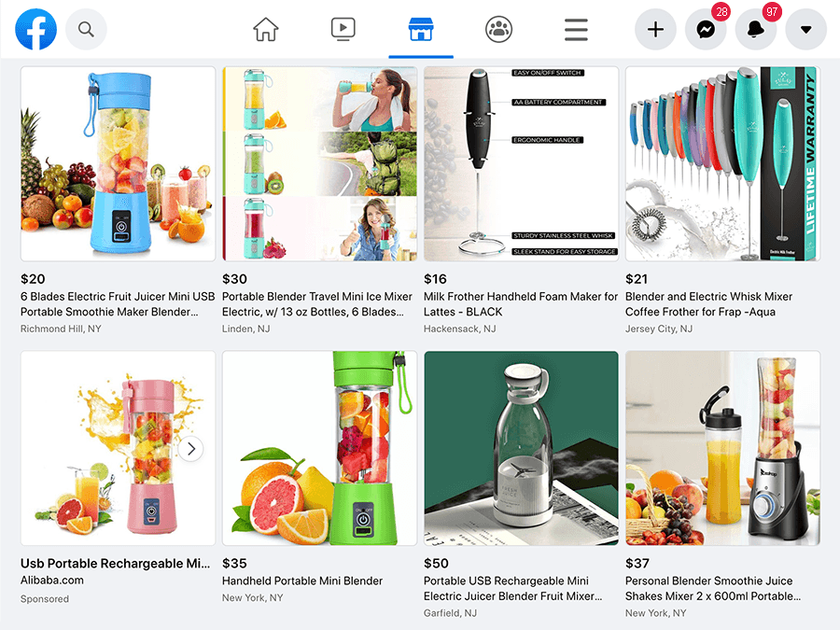Select the Marketplace storefront tab
This screenshot has width=840, height=630.
click(x=421, y=29)
